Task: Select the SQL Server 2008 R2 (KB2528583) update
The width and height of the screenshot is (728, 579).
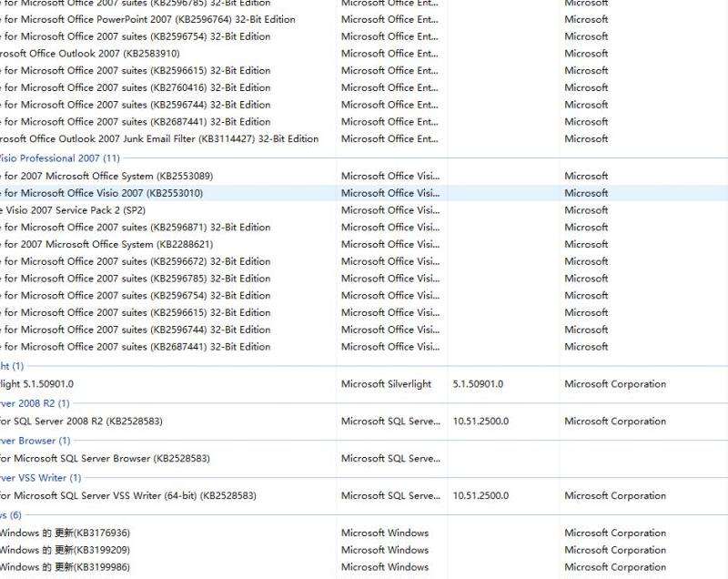Action: [81, 422]
